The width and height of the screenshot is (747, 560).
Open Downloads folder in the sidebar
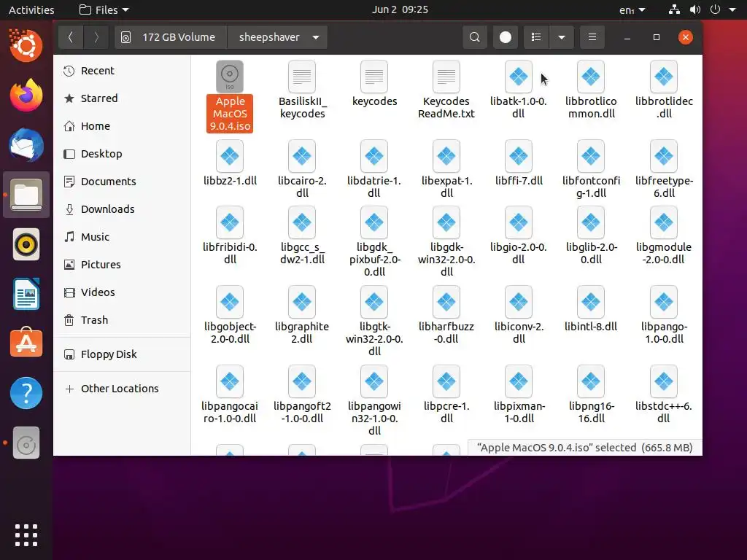click(x=123, y=209)
